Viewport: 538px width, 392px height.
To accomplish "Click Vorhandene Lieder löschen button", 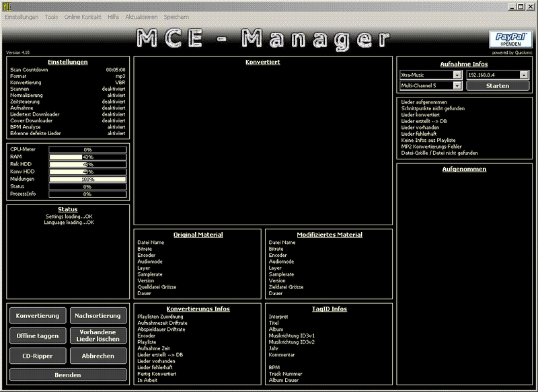I will [x=98, y=336].
